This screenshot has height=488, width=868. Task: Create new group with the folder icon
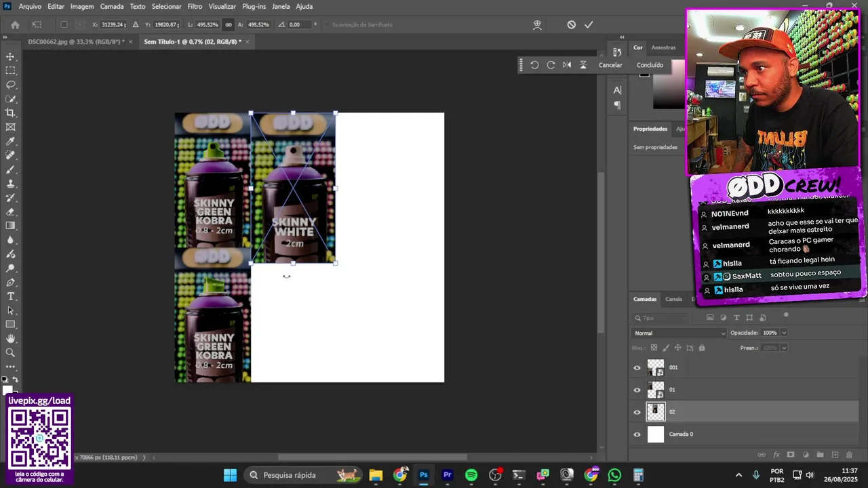[x=820, y=455]
